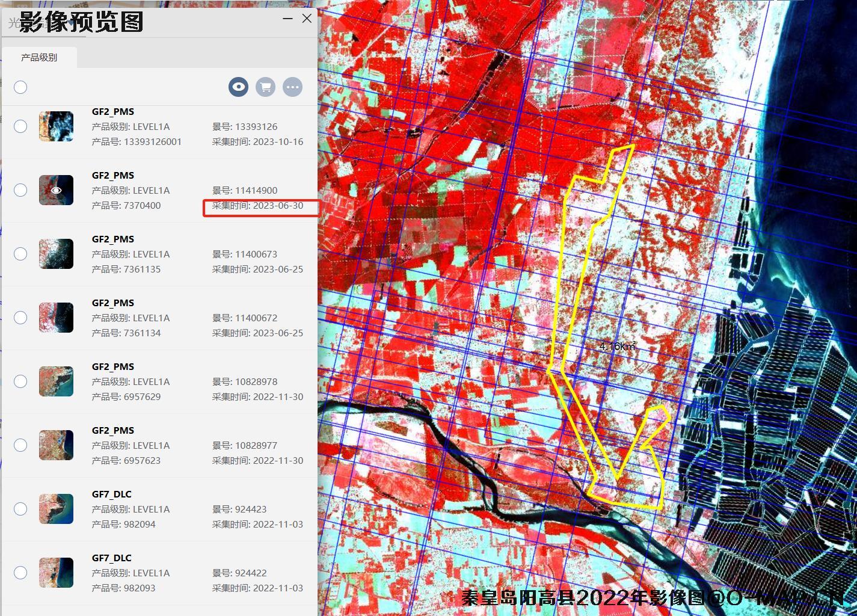Open thumbnail for scene 10828978
857x616 pixels.
[56, 381]
